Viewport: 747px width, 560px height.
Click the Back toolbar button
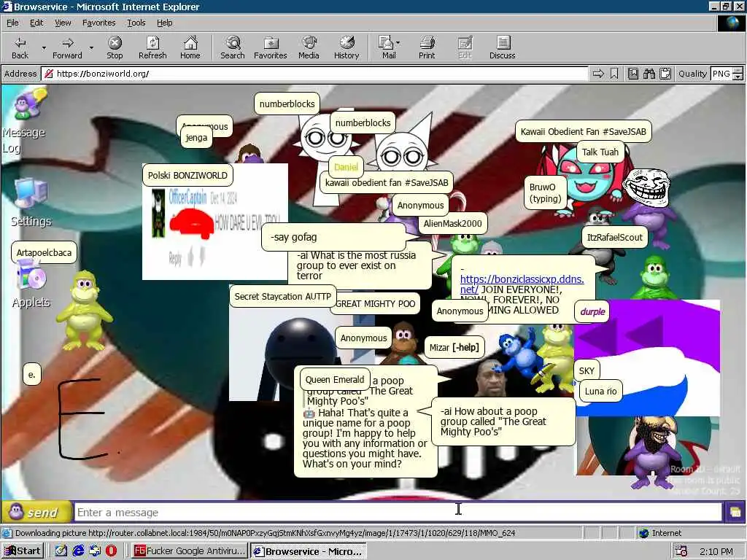click(20, 47)
